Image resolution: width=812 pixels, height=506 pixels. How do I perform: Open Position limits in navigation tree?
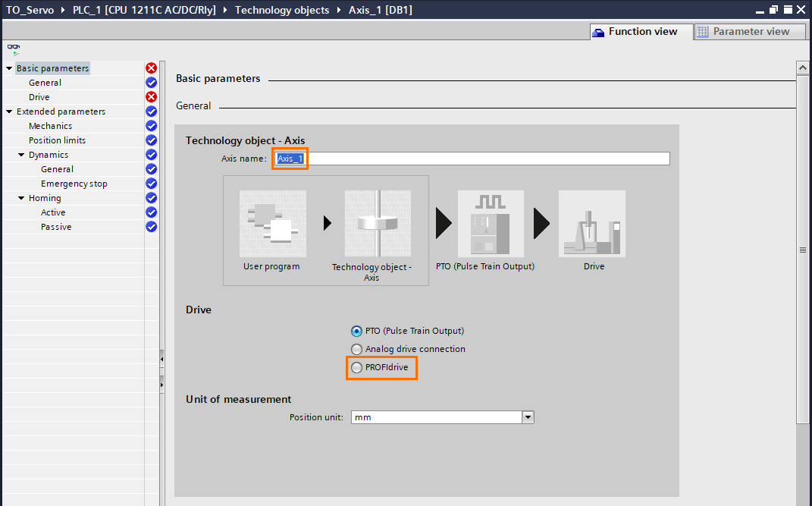tap(57, 140)
